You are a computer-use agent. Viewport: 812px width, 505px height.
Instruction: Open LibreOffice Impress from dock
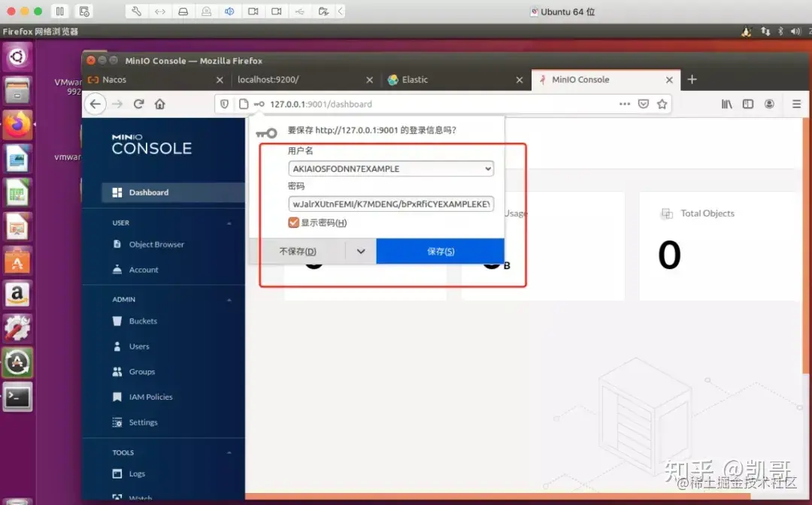[17, 227]
